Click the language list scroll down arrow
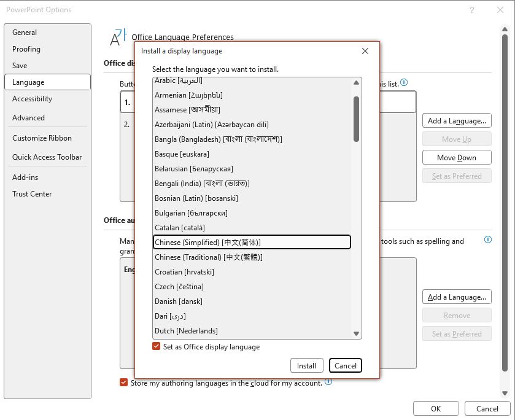This screenshot has width=515, height=420. click(x=356, y=333)
